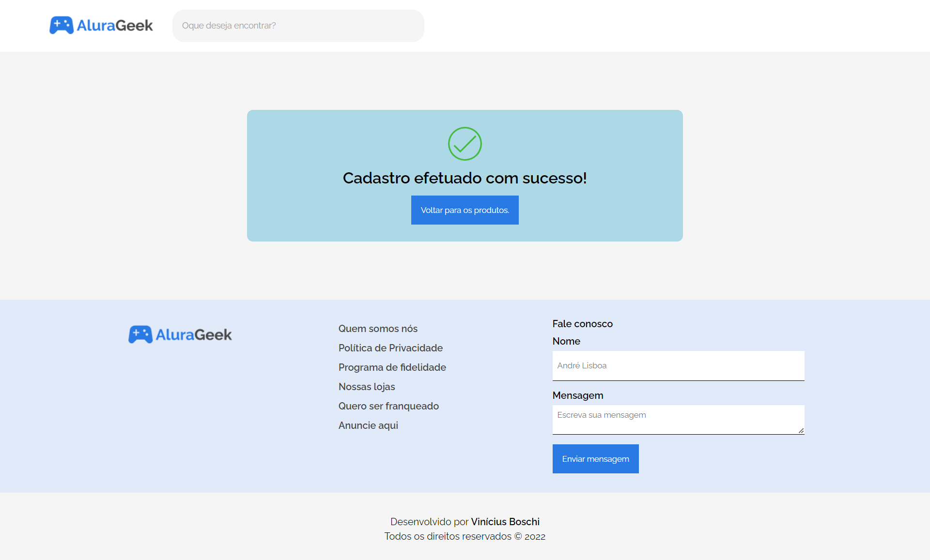Click the search bar Oque deseja encontrar

[298, 26]
